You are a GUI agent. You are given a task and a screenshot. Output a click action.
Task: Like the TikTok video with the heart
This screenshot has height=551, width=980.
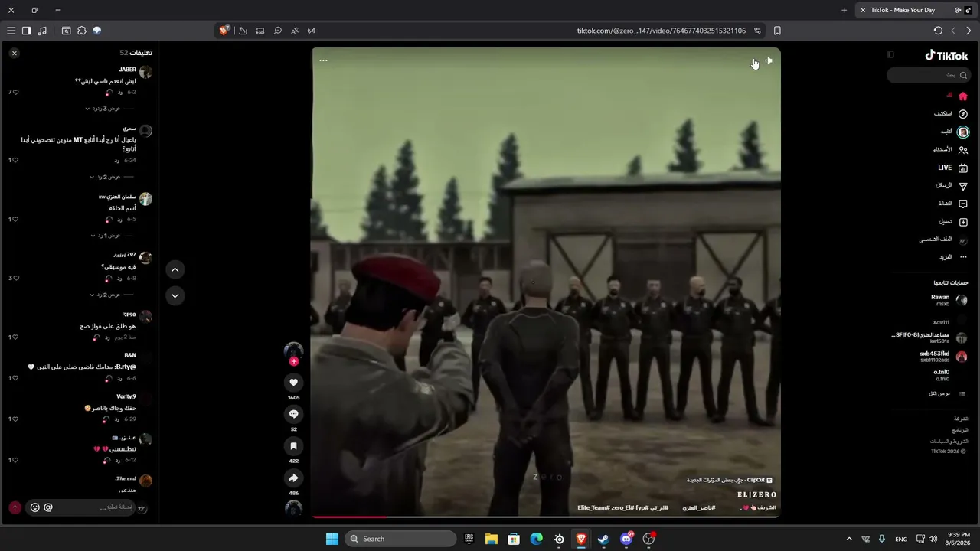coord(293,383)
